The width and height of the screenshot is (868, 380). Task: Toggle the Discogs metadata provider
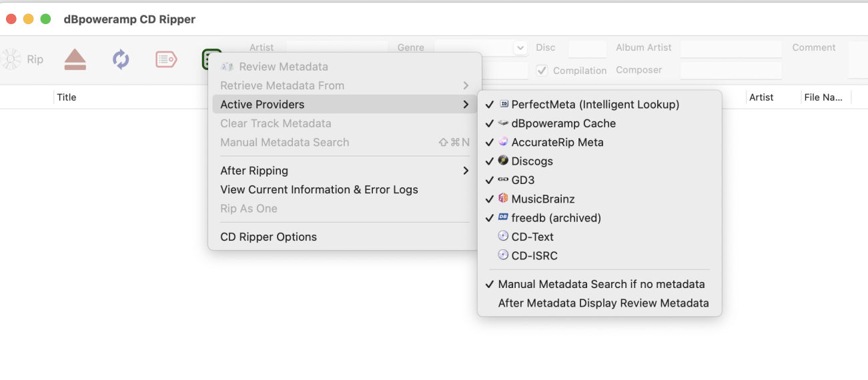click(x=532, y=161)
